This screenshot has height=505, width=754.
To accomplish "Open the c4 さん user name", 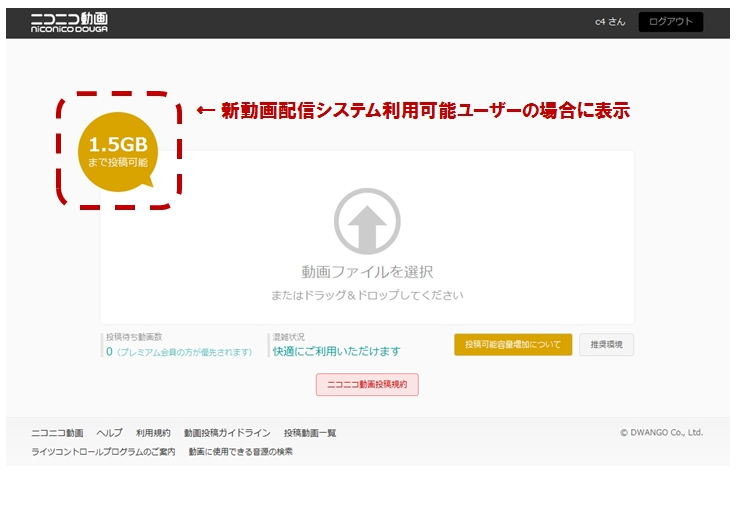I will (x=609, y=22).
